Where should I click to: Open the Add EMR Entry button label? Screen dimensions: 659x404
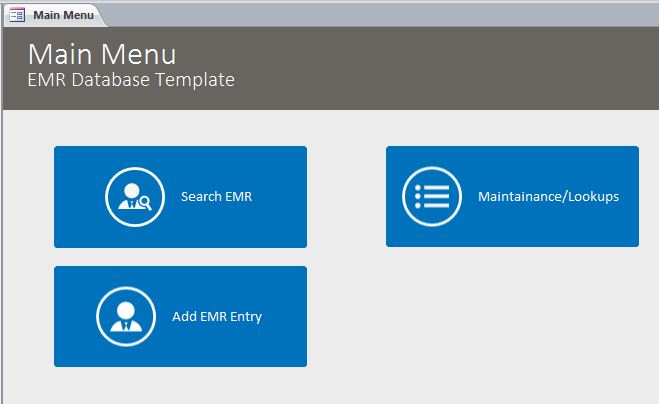click(x=217, y=316)
